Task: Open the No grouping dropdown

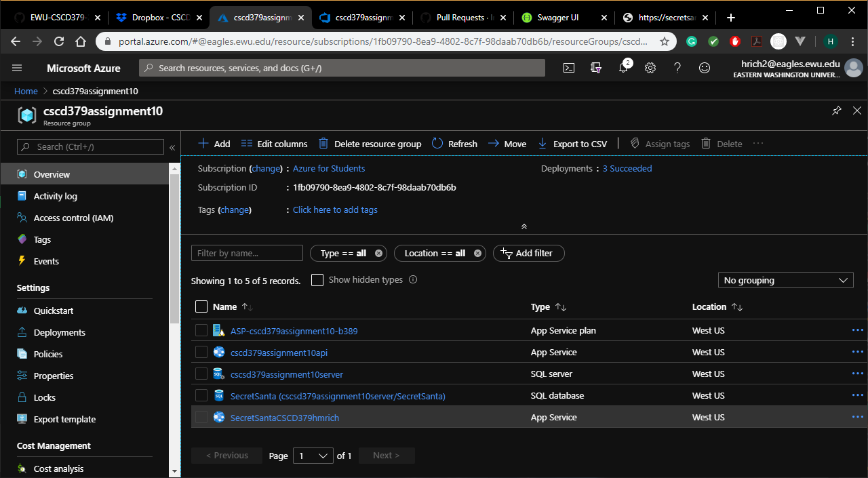Action: point(785,280)
